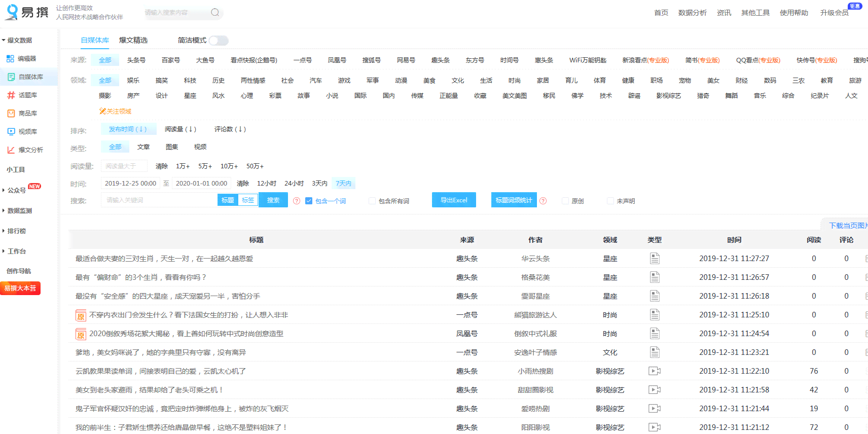Click the keyword search input field

(x=159, y=200)
